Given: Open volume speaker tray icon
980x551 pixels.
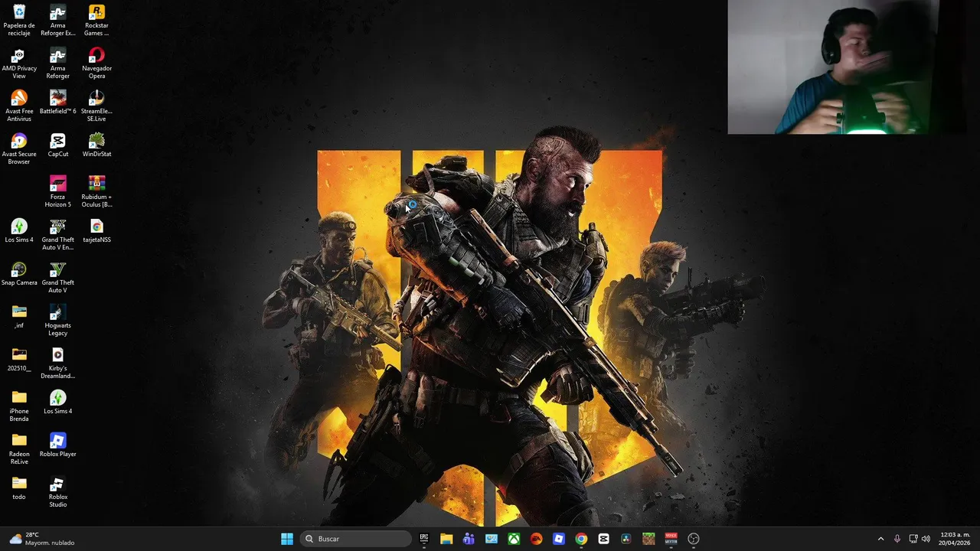Looking at the screenshot, I should [x=926, y=539].
